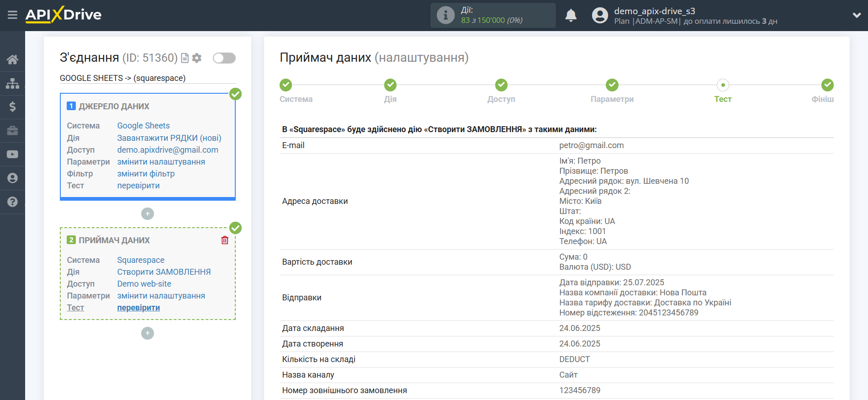
Task: Open the help question mark icon
Action: (12, 202)
